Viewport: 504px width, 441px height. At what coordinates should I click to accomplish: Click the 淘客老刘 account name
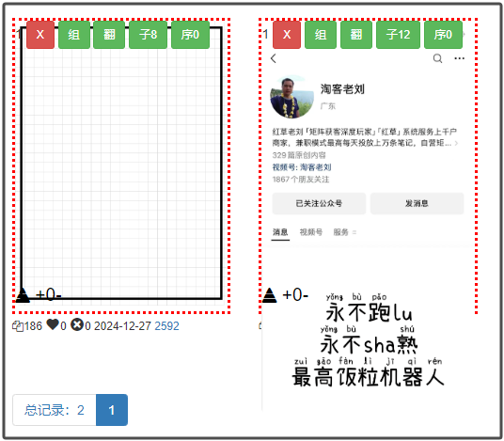[342, 89]
